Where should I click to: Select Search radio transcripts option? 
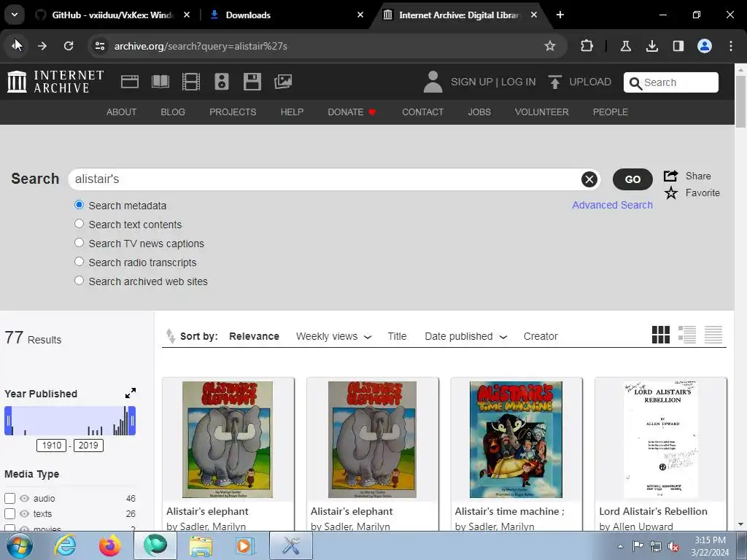79,262
